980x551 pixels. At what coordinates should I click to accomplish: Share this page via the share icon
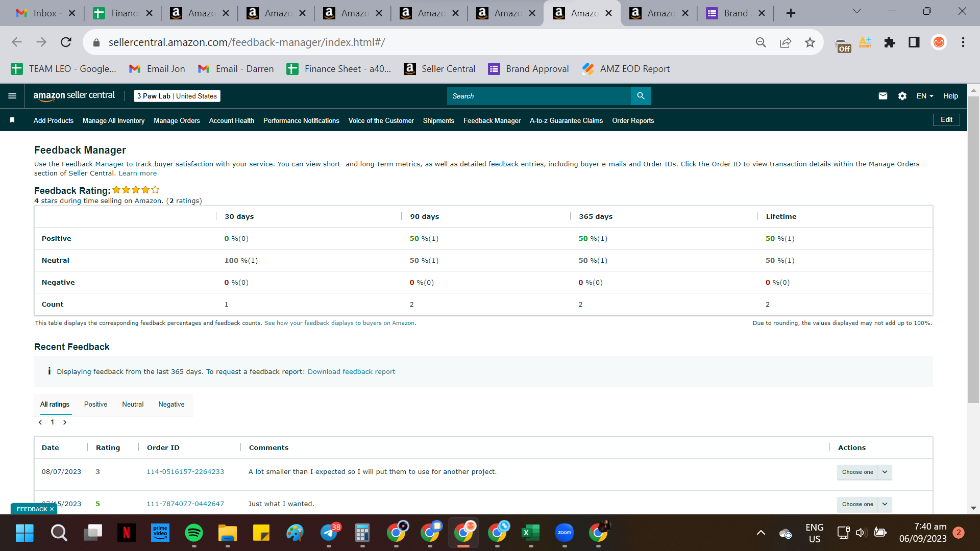786,42
